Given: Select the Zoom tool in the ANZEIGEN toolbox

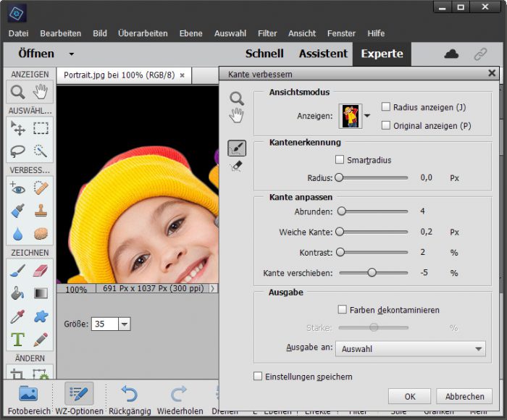Looking at the screenshot, I should pos(17,92).
